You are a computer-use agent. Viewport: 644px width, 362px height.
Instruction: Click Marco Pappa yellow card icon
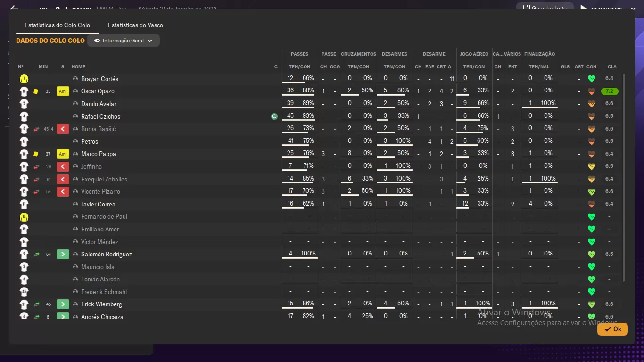point(36,154)
